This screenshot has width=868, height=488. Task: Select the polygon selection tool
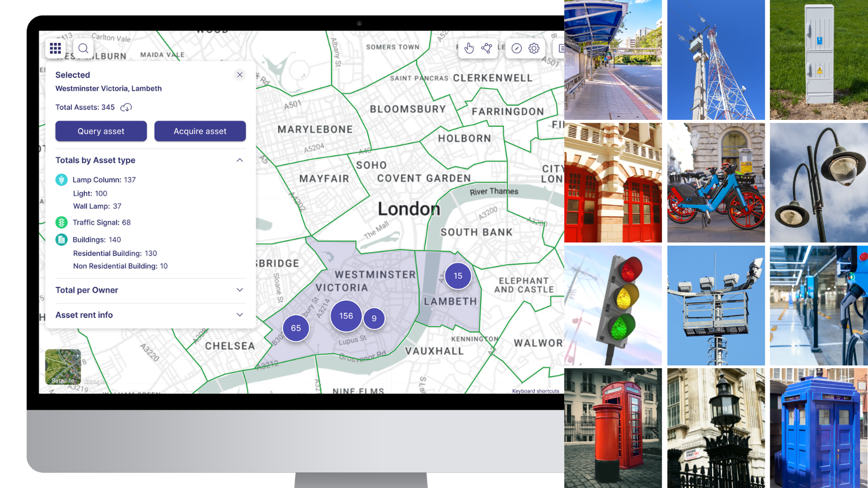point(487,48)
